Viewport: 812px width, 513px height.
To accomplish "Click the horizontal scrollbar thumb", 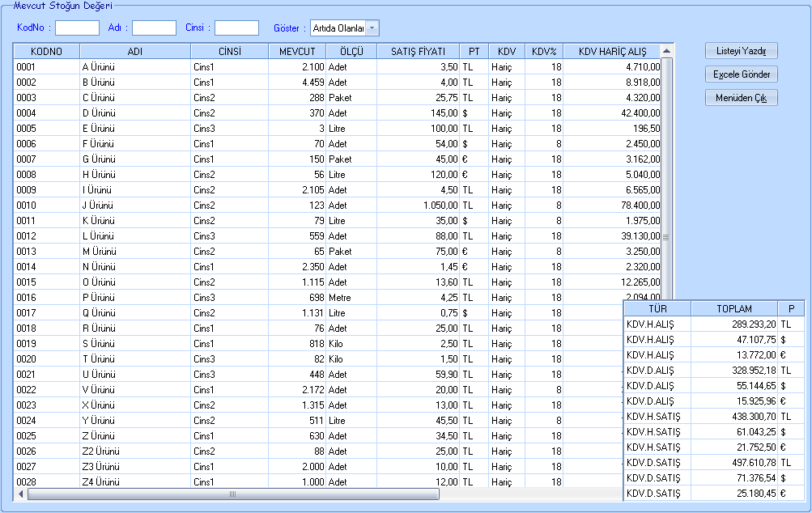I will pyautogui.click(x=233, y=494).
